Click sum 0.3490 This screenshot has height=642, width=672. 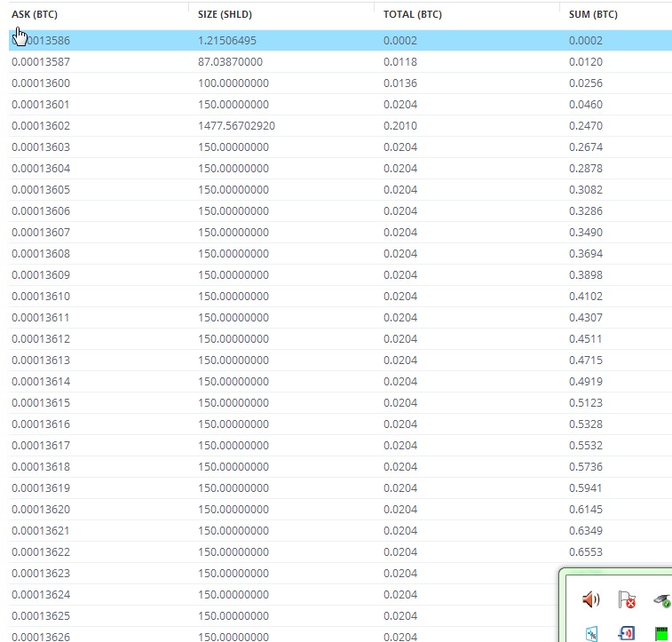(586, 233)
